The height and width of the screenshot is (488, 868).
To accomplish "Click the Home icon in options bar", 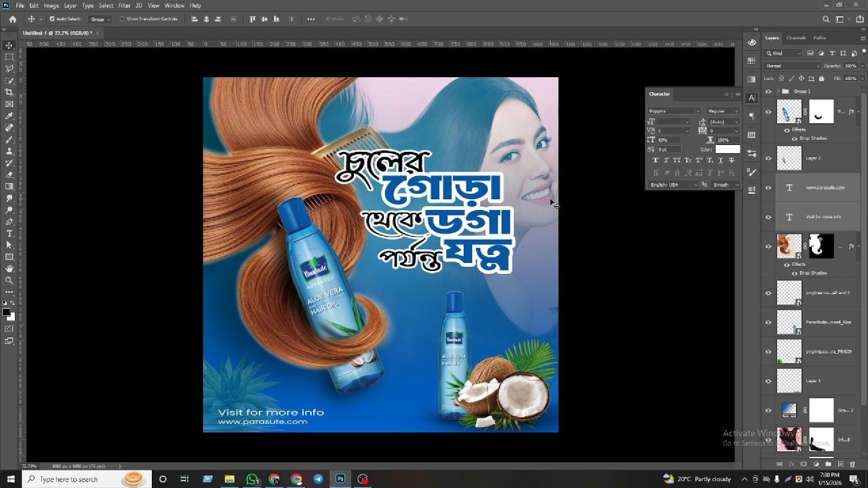I will [x=12, y=19].
